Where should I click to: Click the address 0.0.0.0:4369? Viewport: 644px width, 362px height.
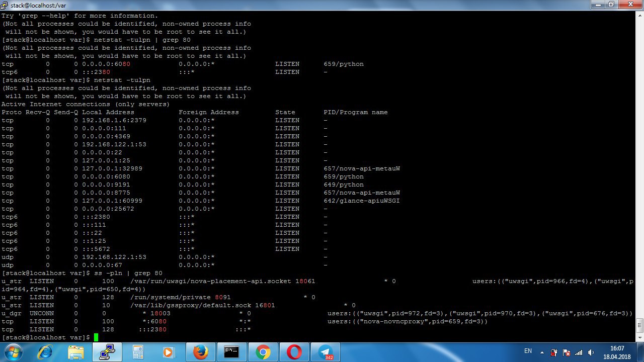(106, 137)
